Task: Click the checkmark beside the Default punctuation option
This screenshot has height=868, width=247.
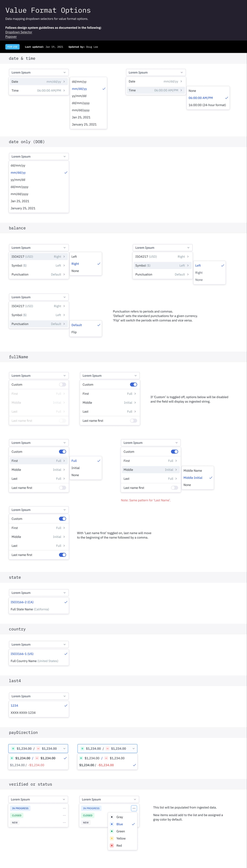Action: coord(99,325)
